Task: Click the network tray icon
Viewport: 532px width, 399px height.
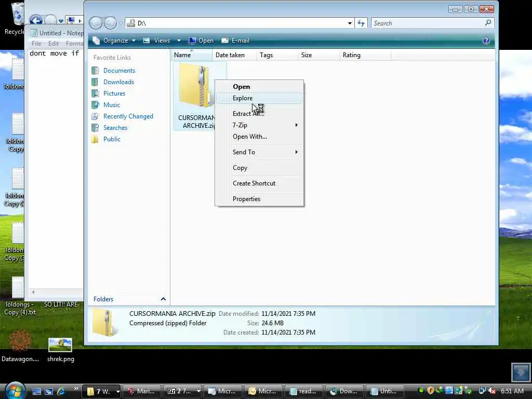Action: tap(482, 391)
